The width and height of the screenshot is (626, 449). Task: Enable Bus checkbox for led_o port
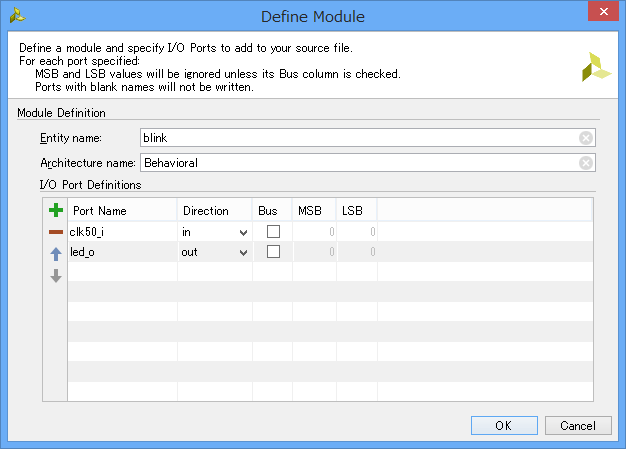(273, 252)
